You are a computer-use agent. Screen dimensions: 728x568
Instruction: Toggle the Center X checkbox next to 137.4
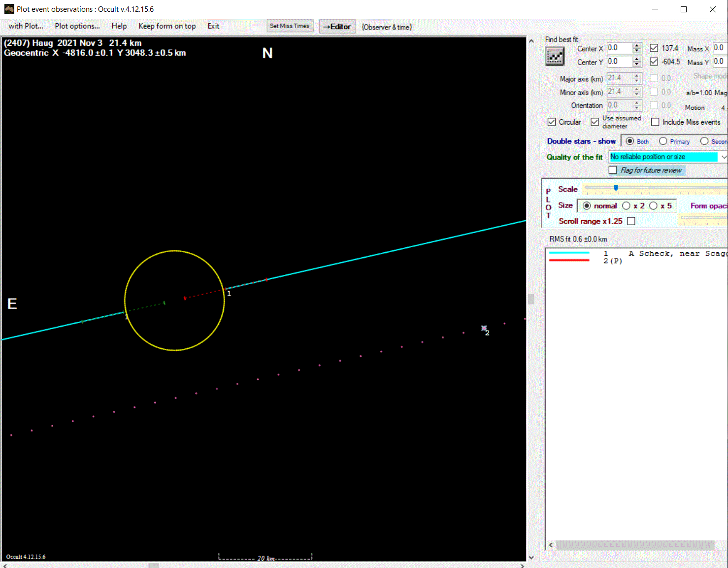654,48
